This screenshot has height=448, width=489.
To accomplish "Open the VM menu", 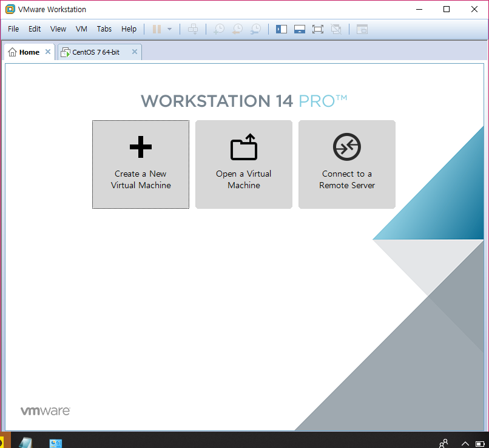I will click(81, 29).
